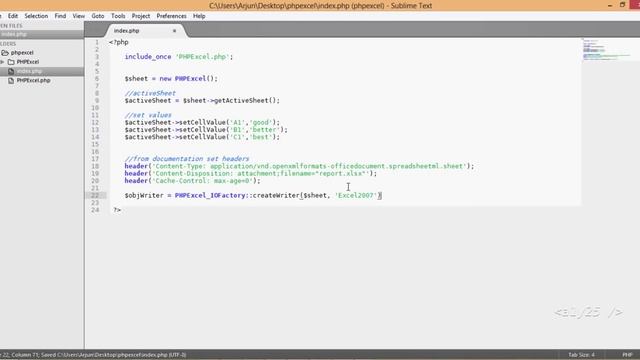This screenshot has width=640, height=360.
Task: Click the '$objWriter' variable
Action: click(144, 196)
